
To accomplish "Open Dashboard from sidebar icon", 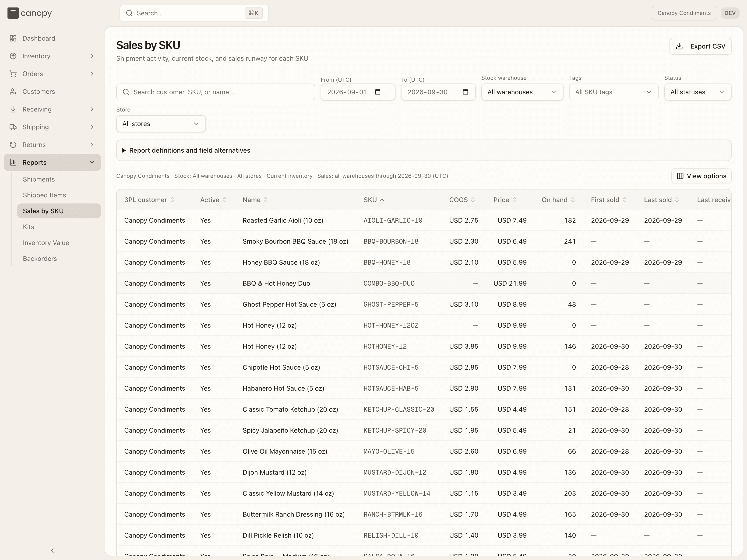I will (x=13, y=38).
